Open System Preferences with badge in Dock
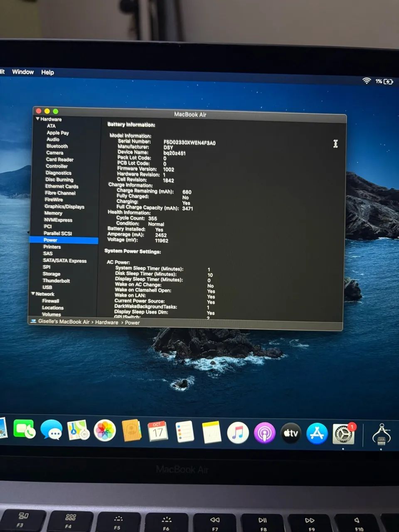The width and height of the screenshot is (399, 532). 344,434
